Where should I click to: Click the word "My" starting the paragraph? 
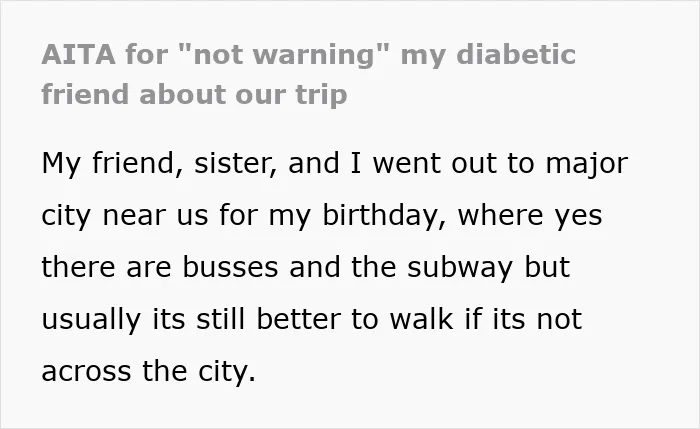(61, 164)
